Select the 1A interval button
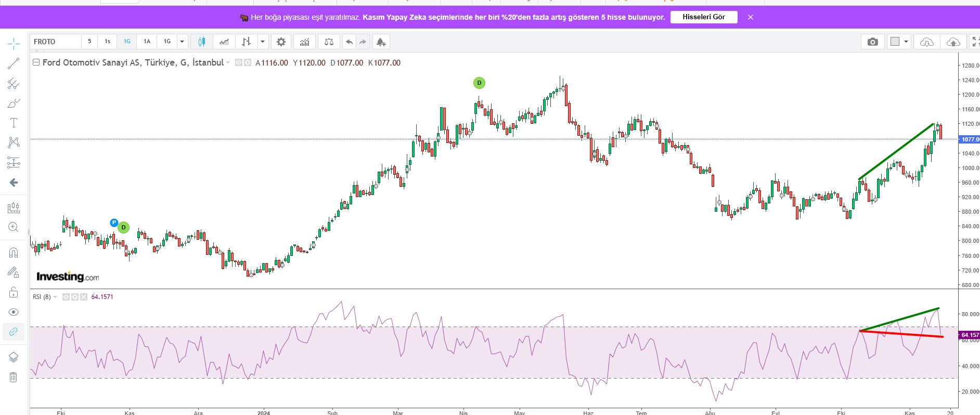980x415 pixels. pos(147,42)
